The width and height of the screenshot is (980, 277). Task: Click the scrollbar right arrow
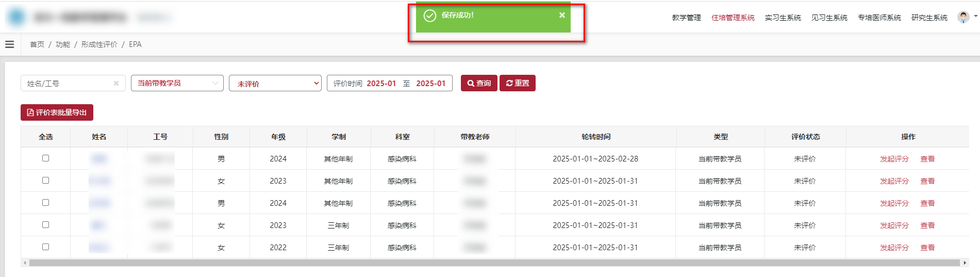(965, 263)
